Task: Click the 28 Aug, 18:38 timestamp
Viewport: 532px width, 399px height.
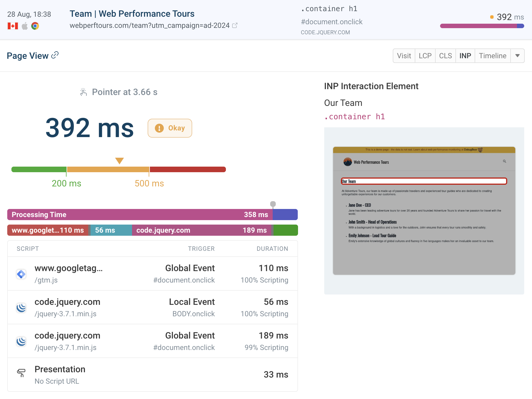Action: 29,14
